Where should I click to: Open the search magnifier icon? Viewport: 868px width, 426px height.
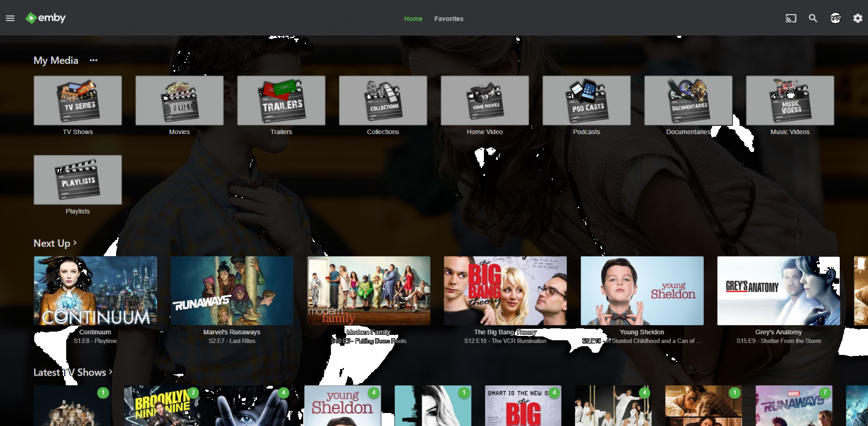click(813, 18)
